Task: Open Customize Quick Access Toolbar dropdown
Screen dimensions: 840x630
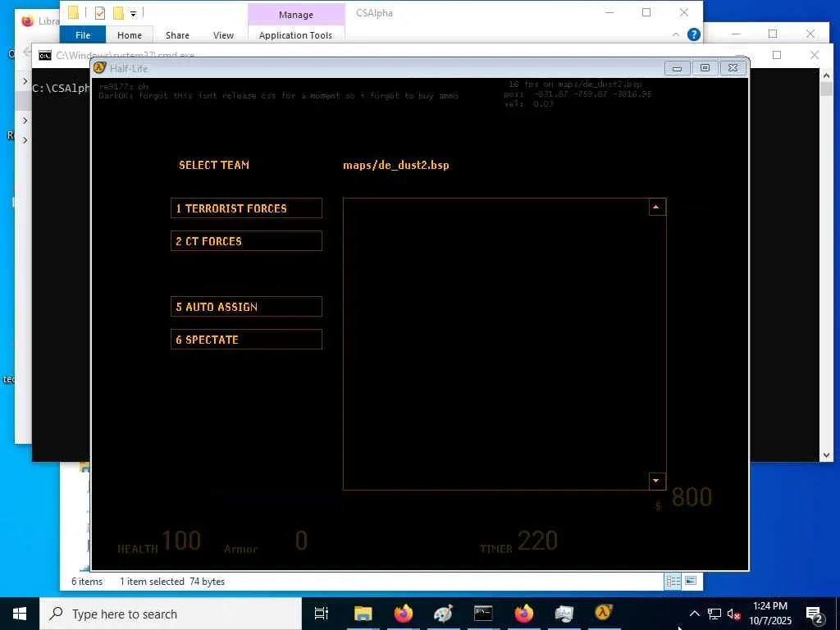Action: [134, 13]
